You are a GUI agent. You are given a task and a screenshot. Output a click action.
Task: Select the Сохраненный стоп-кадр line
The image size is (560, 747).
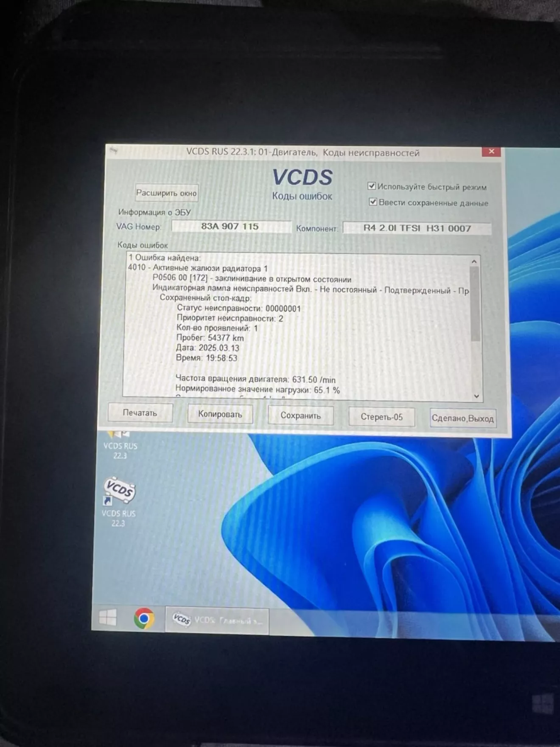[x=205, y=298]
